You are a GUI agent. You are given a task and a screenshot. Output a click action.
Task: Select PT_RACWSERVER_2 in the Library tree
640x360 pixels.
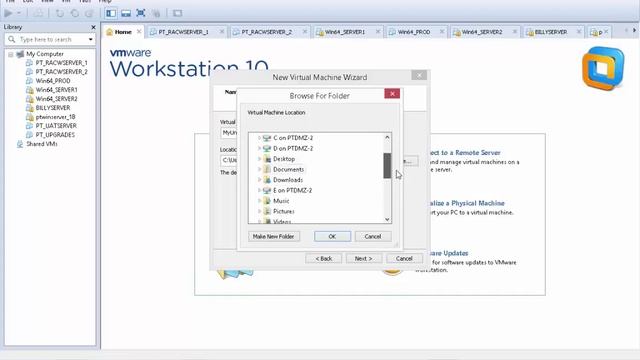coord(61,72)
